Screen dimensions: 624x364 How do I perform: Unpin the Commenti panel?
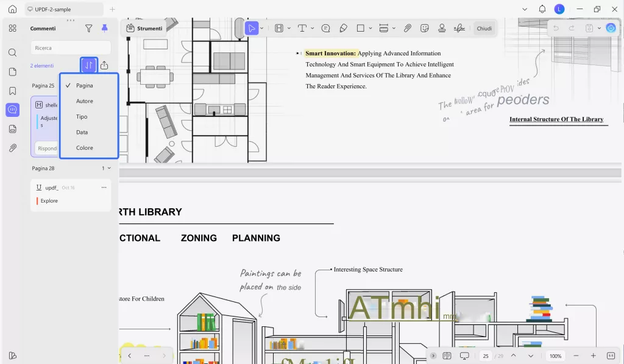coord(105,28)
